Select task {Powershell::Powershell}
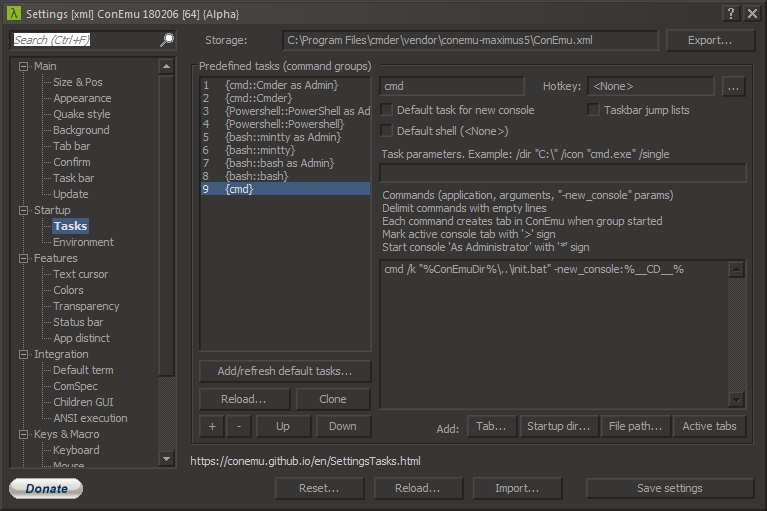This screenshot has height=511, width=767. tap(285, 124)
